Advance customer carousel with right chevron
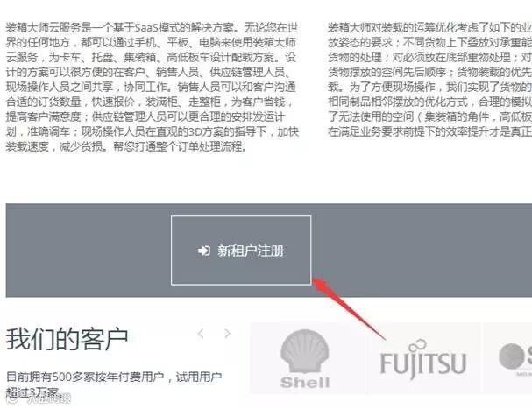This screenshot has width=532, height=409. click(x=227, y=334)
